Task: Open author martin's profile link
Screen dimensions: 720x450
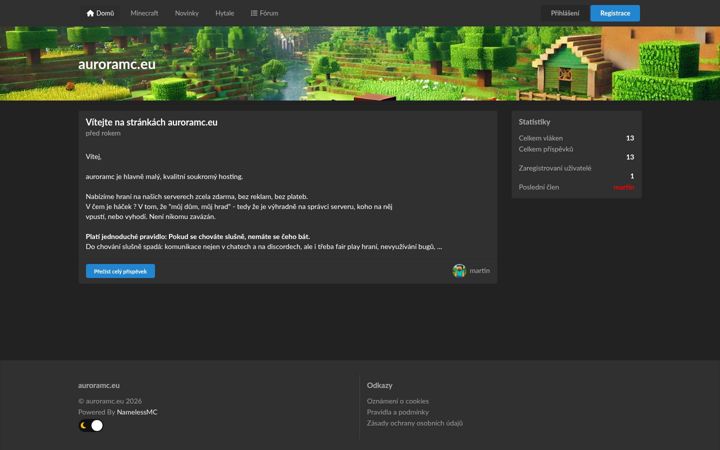Action: pyautogui.click(x=479, y=271)
